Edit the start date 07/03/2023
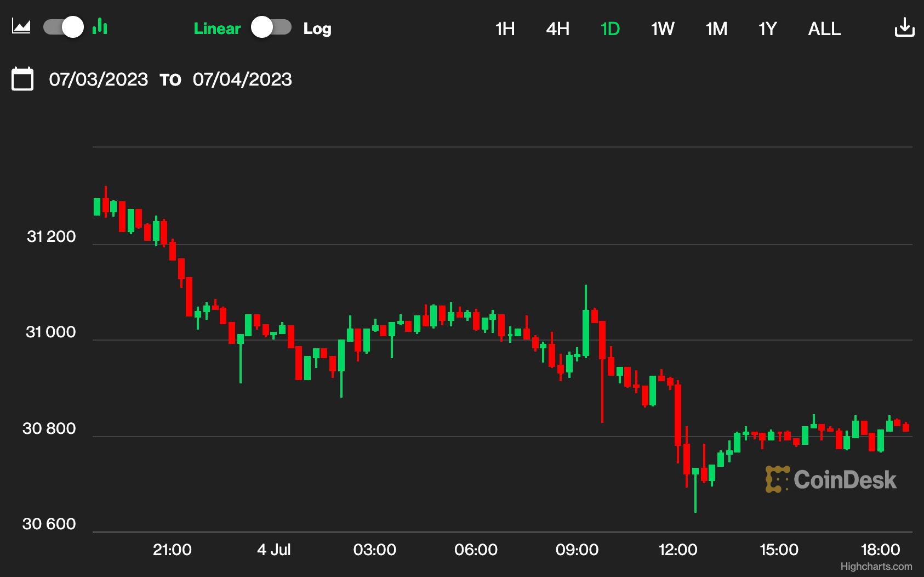The image size is (924, 577). (x=99, y=80)
